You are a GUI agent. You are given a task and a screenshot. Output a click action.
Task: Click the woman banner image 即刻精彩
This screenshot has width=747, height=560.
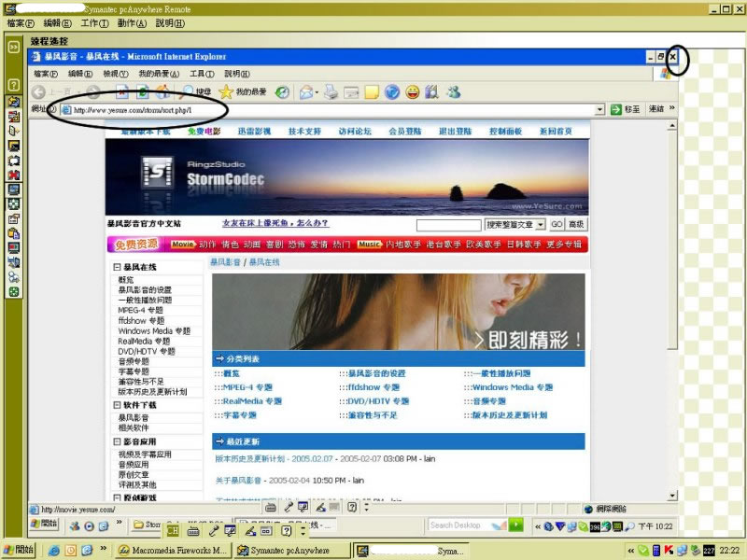point(399,312)
